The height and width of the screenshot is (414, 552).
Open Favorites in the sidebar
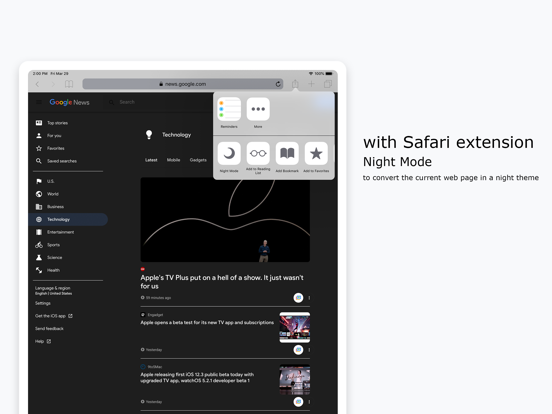pyautogui.click(x=50, y=148)
